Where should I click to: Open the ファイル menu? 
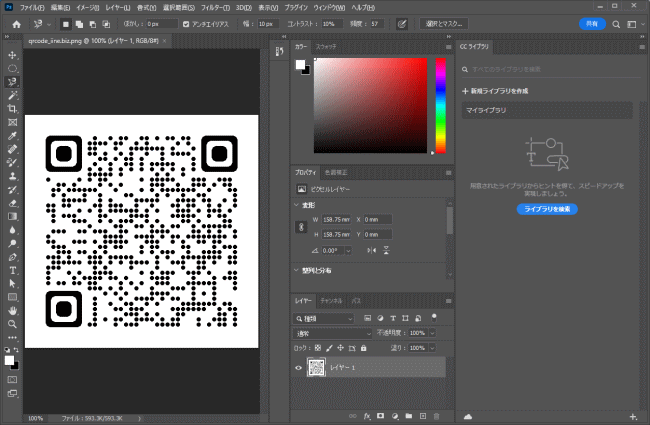pos(32,7)
